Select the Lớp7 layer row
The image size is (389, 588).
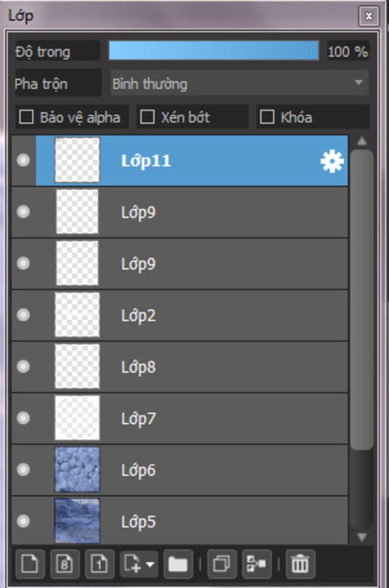(x=180, y=418)
